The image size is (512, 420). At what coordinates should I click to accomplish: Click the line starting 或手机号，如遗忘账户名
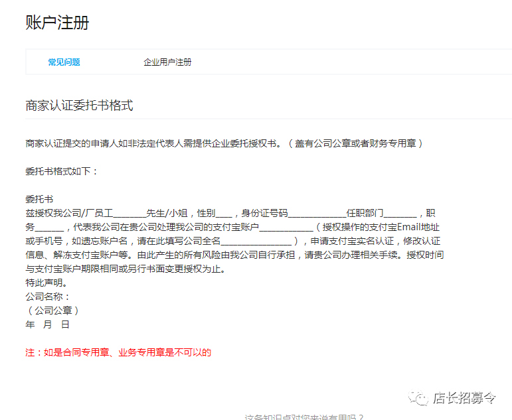click(233, 241)
